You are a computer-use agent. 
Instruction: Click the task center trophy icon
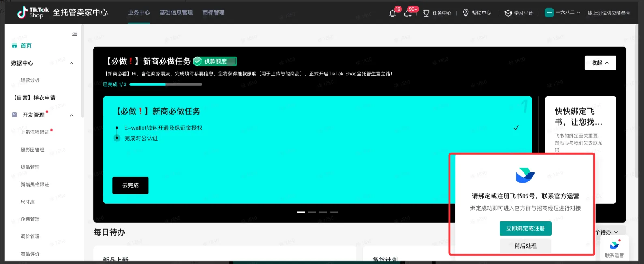point(426,13)
